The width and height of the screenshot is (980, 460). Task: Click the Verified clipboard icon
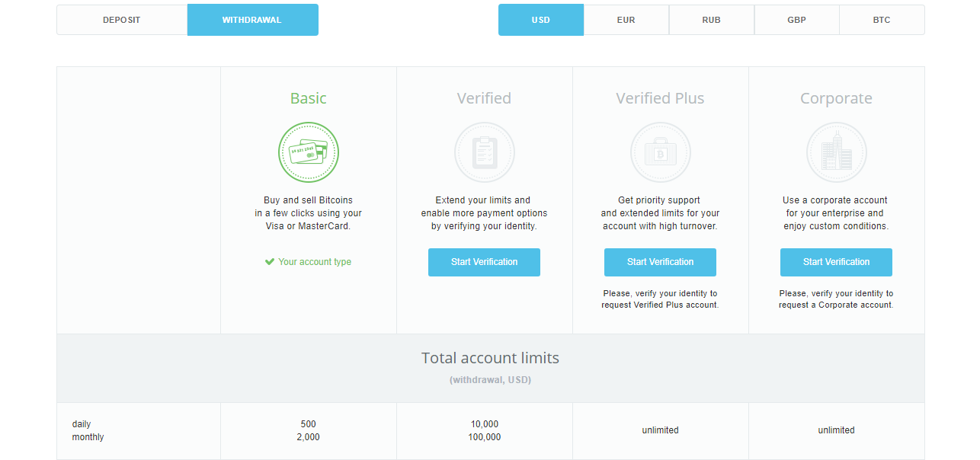[x=485, y=152]
